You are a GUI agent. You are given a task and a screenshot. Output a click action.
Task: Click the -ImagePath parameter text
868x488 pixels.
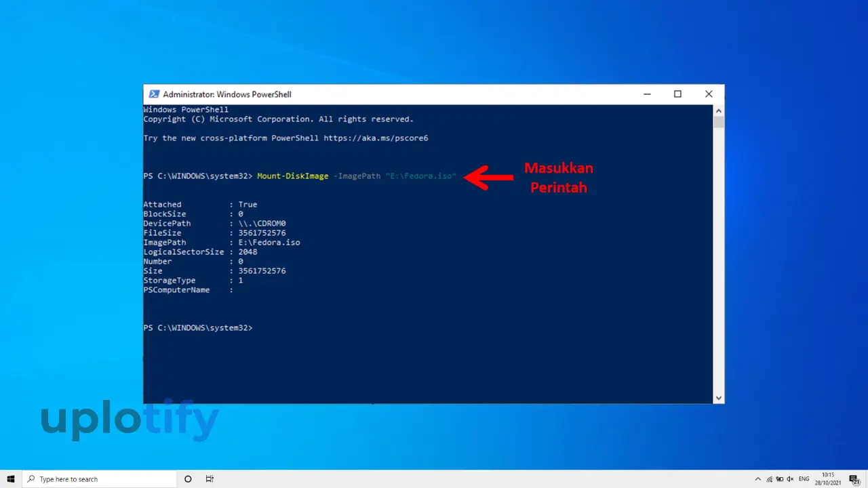[x=357, y=176]
